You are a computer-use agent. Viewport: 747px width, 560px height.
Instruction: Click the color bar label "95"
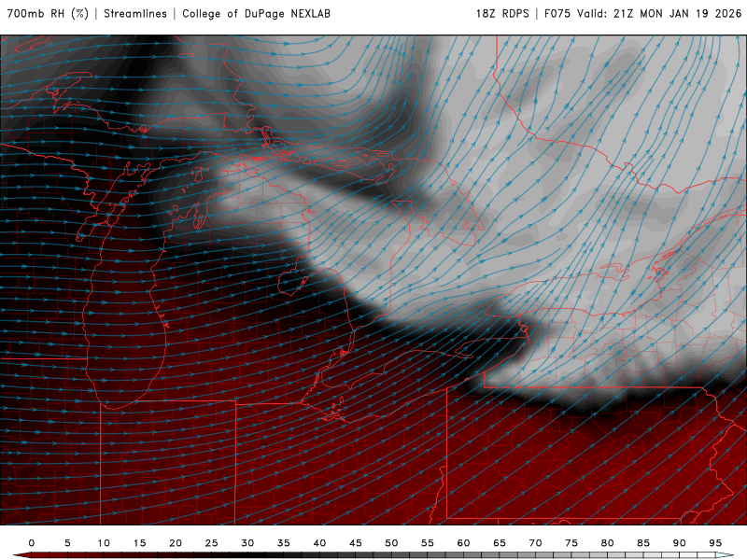[715, 543]
